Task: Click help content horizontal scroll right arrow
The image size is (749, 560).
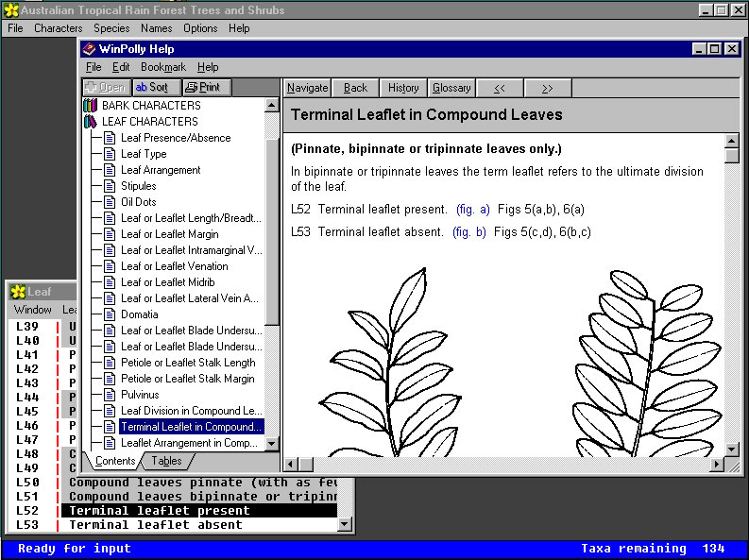Action: pyautogui.click(x=716, y=464)
